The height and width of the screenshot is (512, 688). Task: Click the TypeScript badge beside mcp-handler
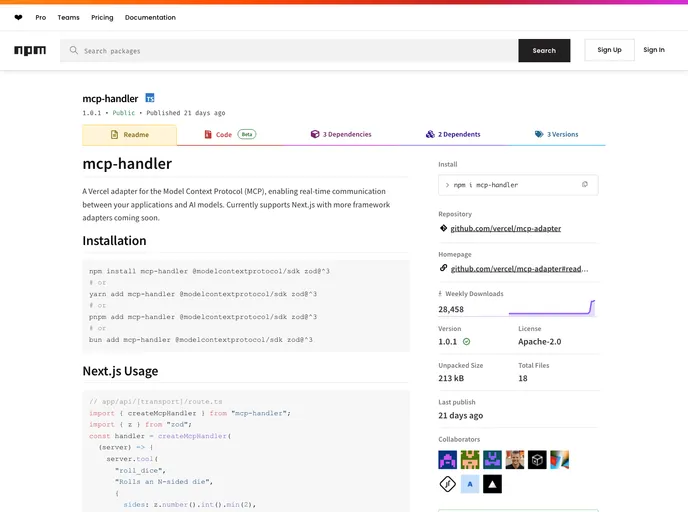150,98
